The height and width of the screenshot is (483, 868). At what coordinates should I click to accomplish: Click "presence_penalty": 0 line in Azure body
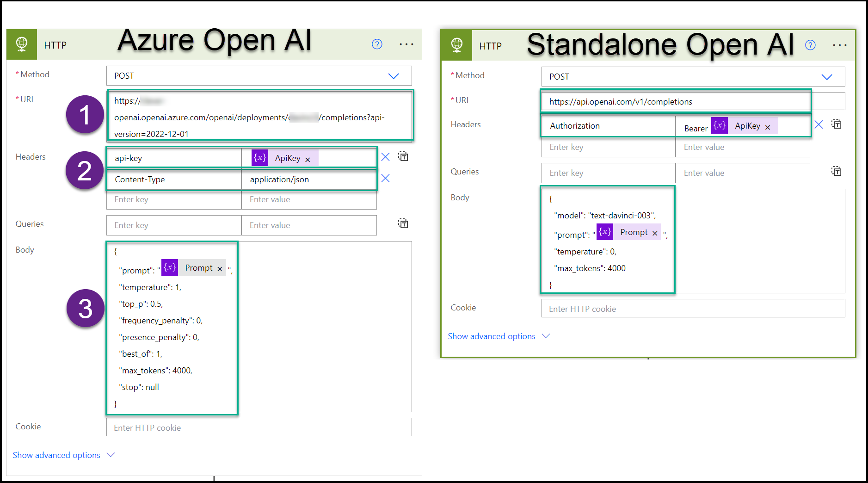pyautogui.click(x=159, y=337)
